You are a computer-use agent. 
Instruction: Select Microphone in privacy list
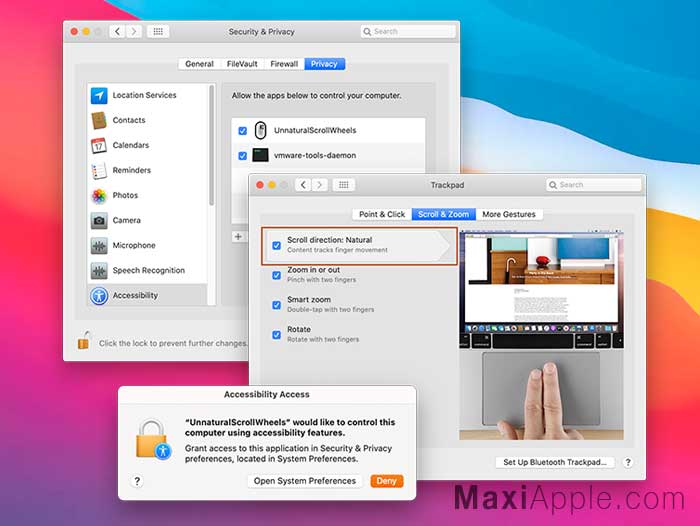[148, 245]
